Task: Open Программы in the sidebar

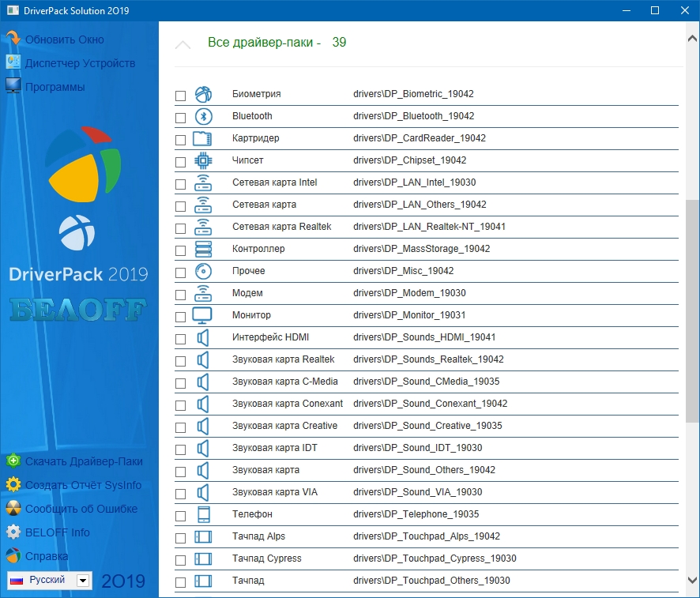Action: point(55,87)
